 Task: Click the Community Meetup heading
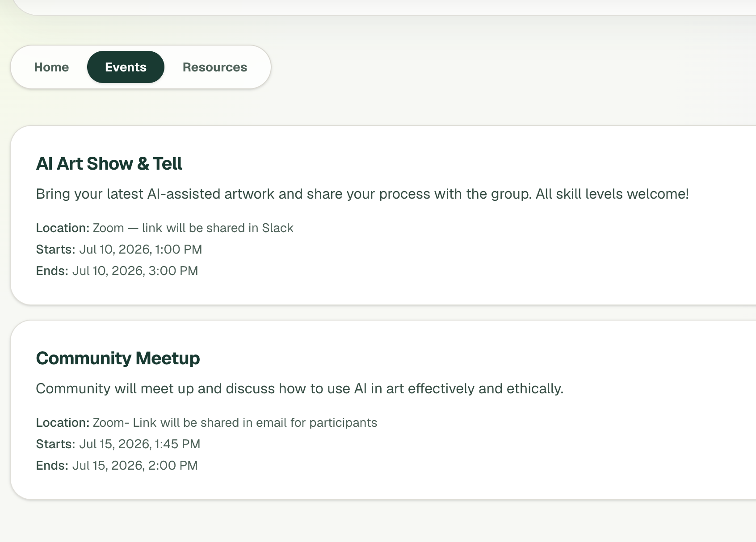coord(118,359)
